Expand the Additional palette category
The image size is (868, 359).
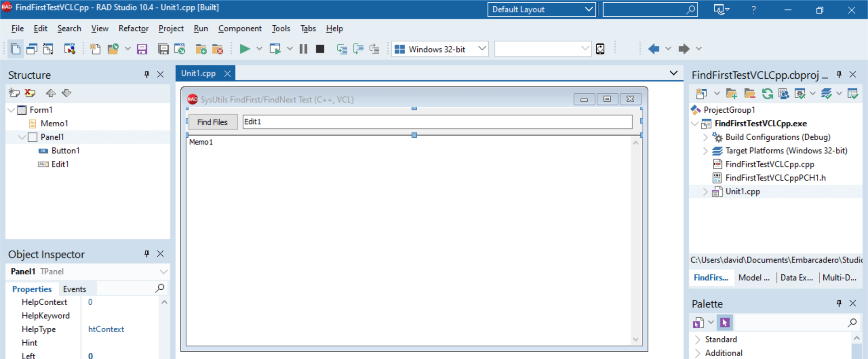tap(698, 353)
